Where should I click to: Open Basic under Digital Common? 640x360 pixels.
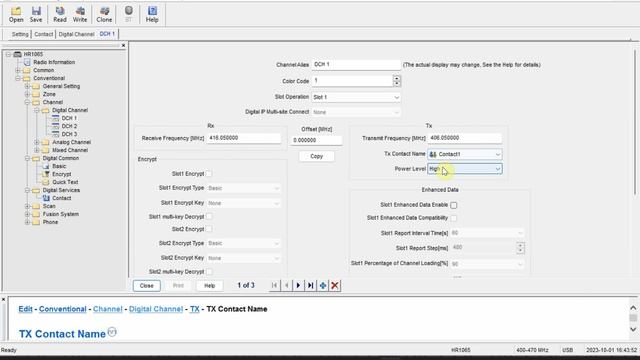tap(59, 166)
